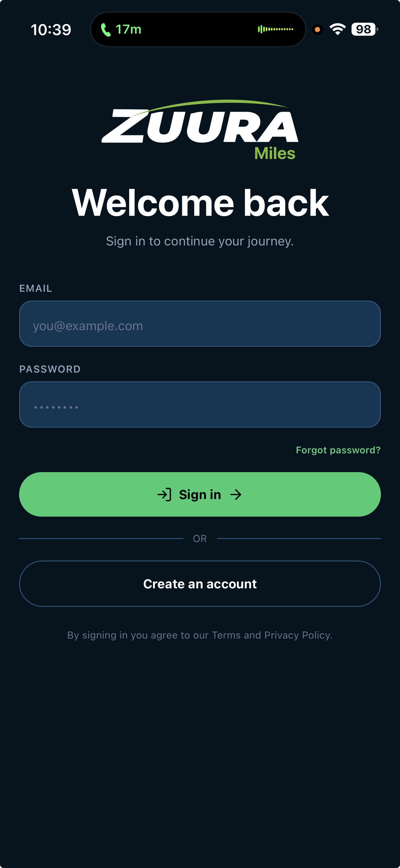Open the Forgot password? link

pyautogui.click(x=338, y=450)
